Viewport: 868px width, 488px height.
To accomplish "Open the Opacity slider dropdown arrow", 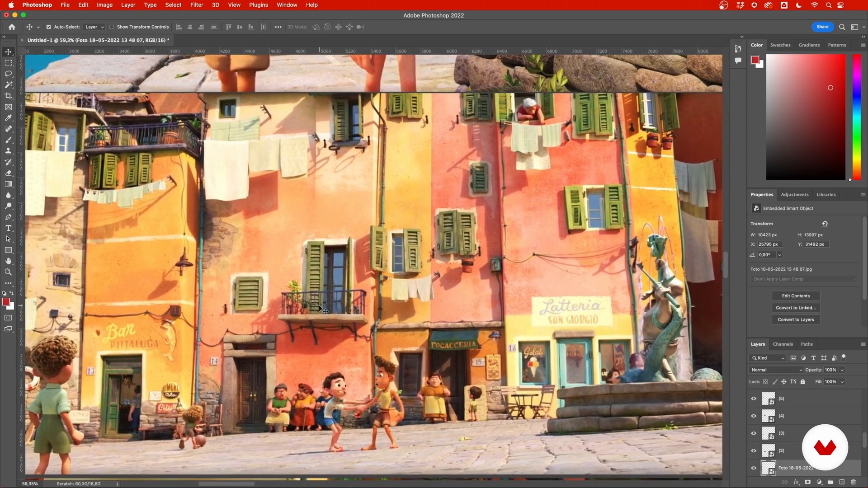I will pyautogui.click(x=842, y=370).
